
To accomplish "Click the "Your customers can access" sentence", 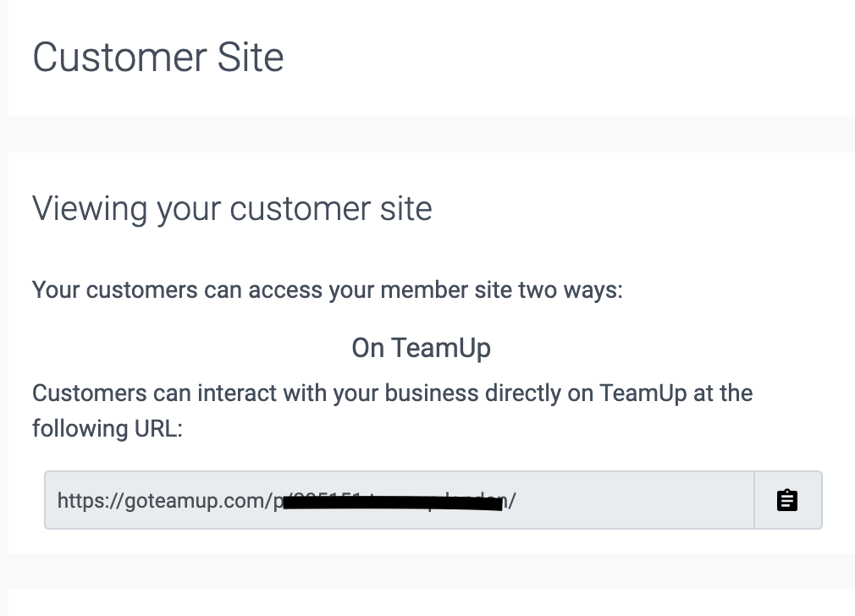I will pos(327,290).
